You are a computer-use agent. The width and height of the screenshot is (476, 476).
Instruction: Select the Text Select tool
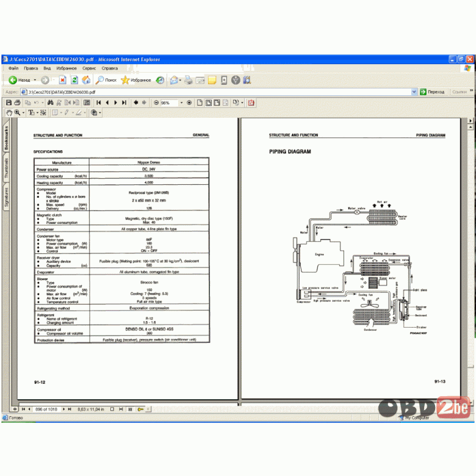coord(31,113)
